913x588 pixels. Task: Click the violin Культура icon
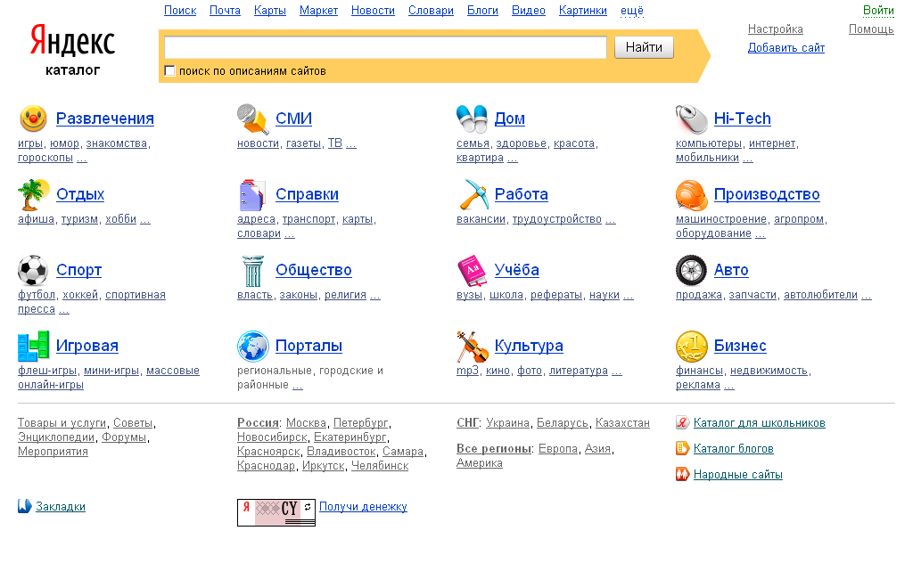[473, 346]
